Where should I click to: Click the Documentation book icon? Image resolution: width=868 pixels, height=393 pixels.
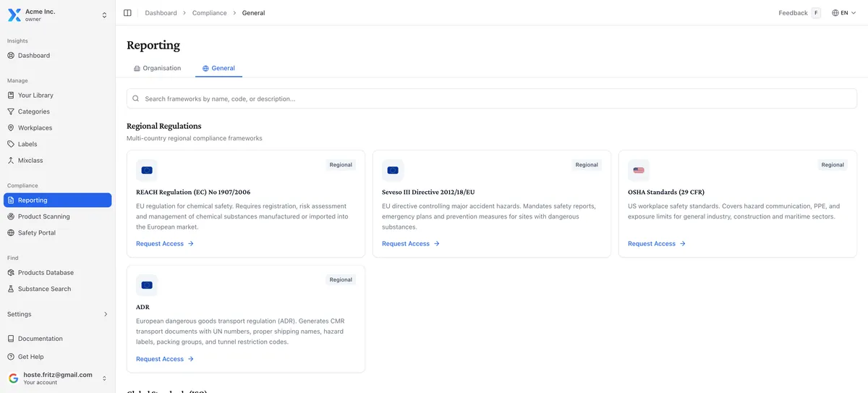click(x=11, y=339)
